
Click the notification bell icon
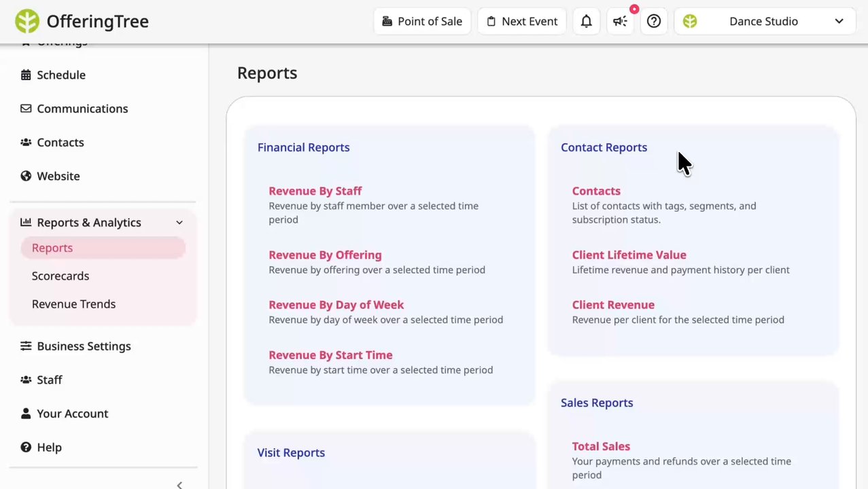586,21
